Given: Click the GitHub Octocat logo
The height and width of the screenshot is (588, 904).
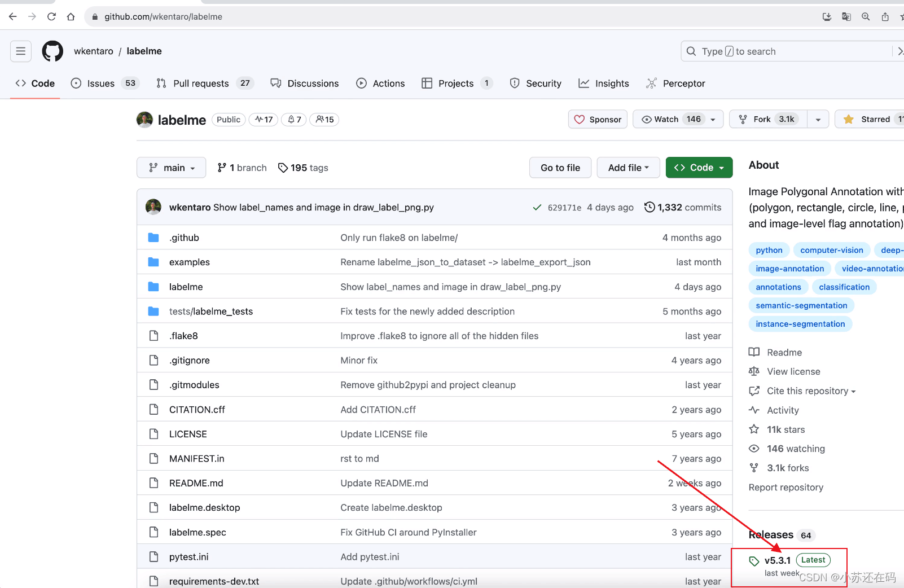Looking at the screenshot, I should 52,51.
